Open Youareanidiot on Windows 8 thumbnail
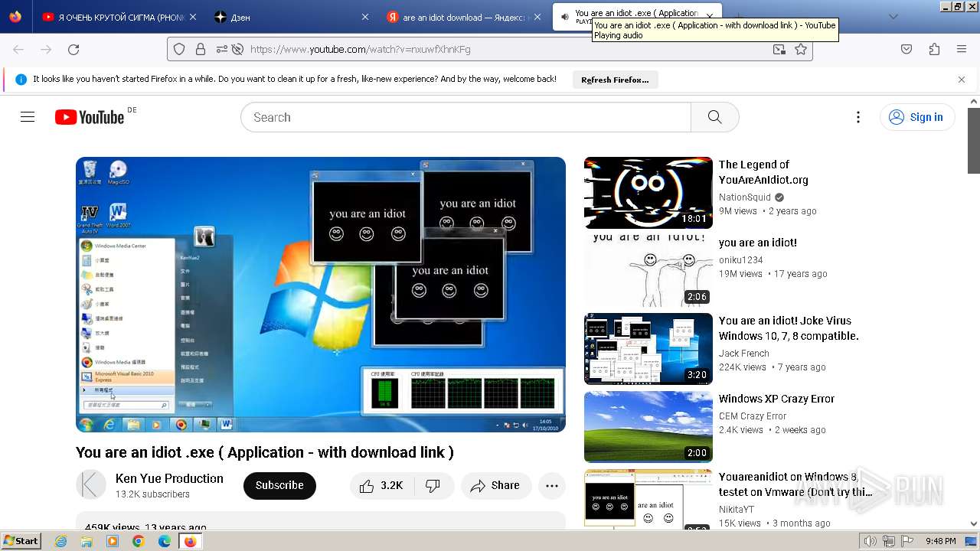The height and width of the screenshot is (551, 980). [x=648, y=499]
